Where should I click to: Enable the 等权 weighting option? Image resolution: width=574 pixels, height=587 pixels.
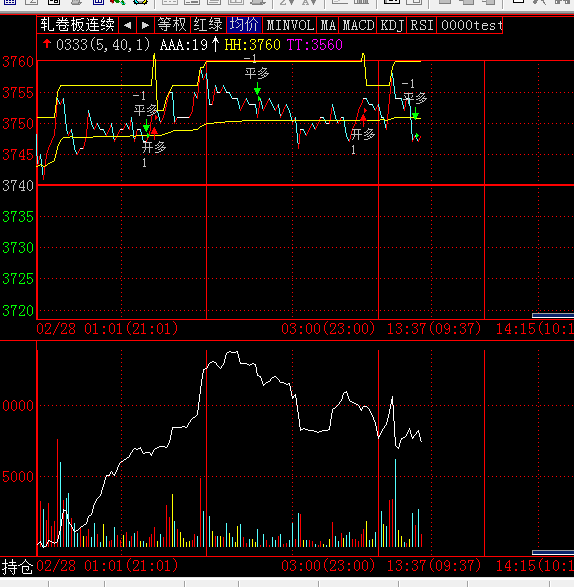click(172, 25)
